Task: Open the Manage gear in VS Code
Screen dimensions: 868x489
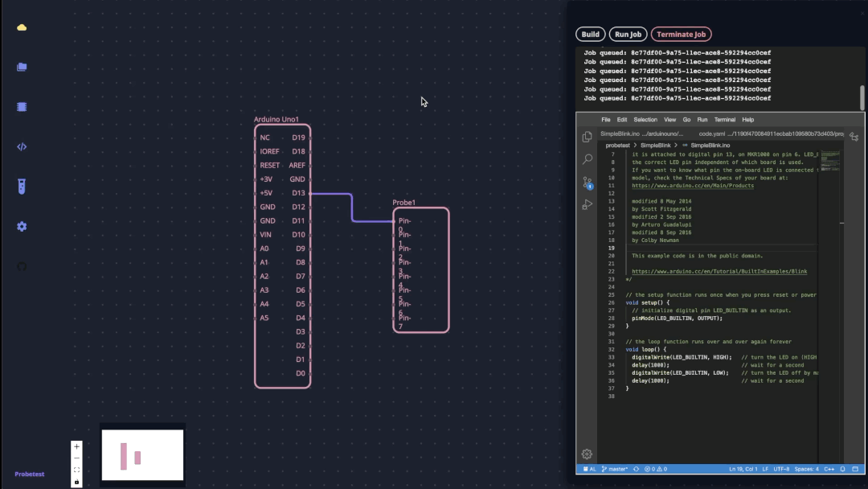Action: (587, 454)
